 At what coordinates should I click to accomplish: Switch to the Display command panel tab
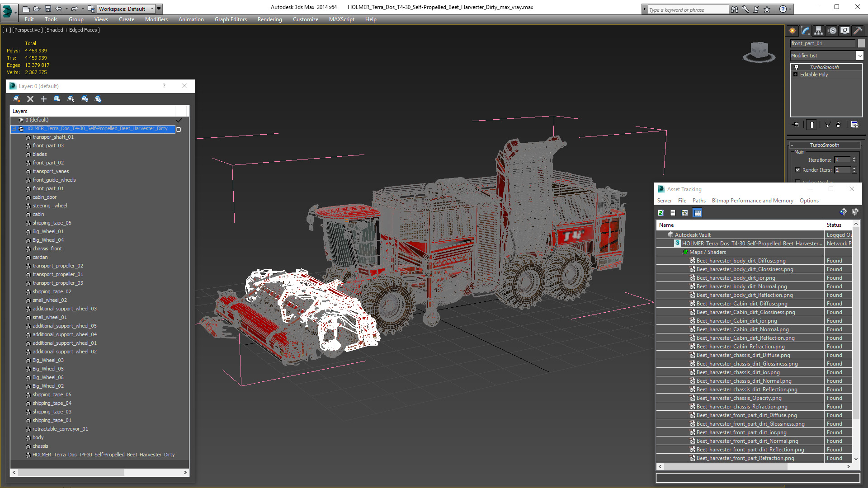click(845, 31)
